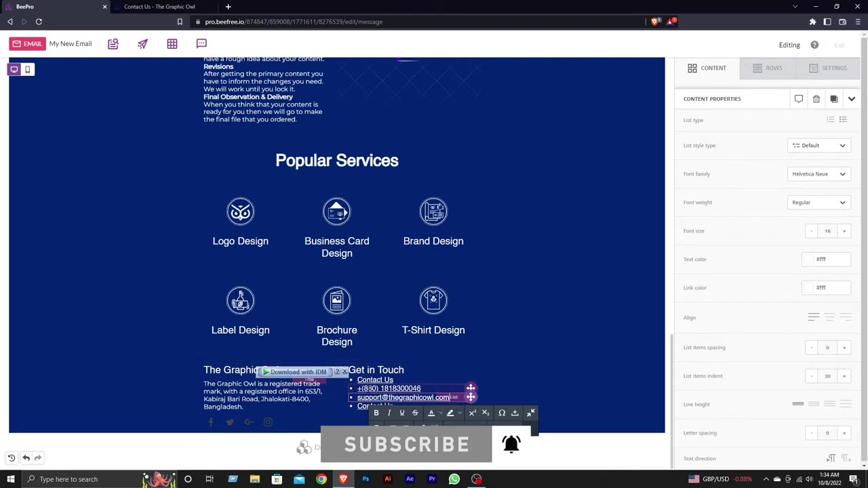Open Photoshop from the Windows taskbar
Image resolution: width=868 pixels, height=488 pixels.
tap(366, 479)
